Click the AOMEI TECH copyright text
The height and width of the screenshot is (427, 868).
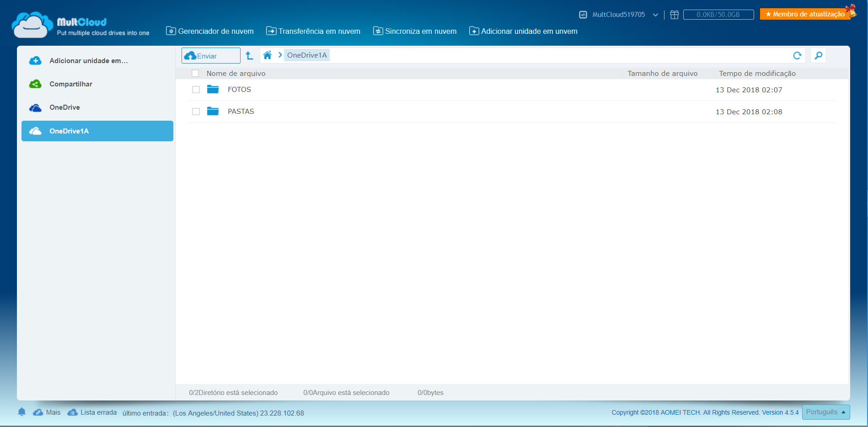tap(705, 412)
